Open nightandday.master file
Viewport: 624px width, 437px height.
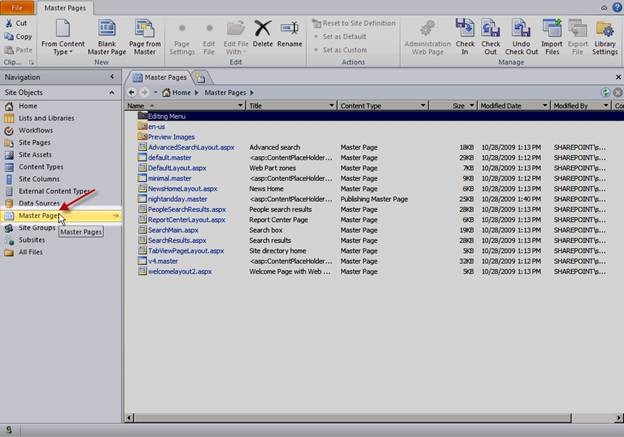pos(177,199)
